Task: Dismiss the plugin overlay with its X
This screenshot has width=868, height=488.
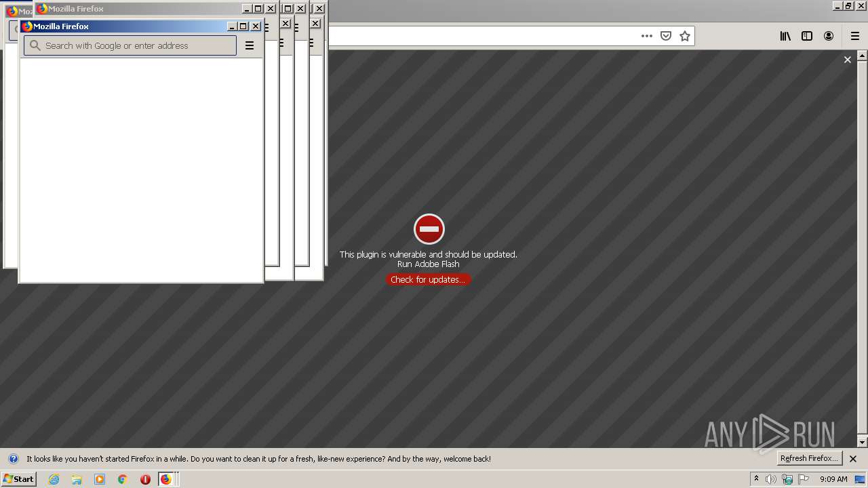Action: pos(847,60)
